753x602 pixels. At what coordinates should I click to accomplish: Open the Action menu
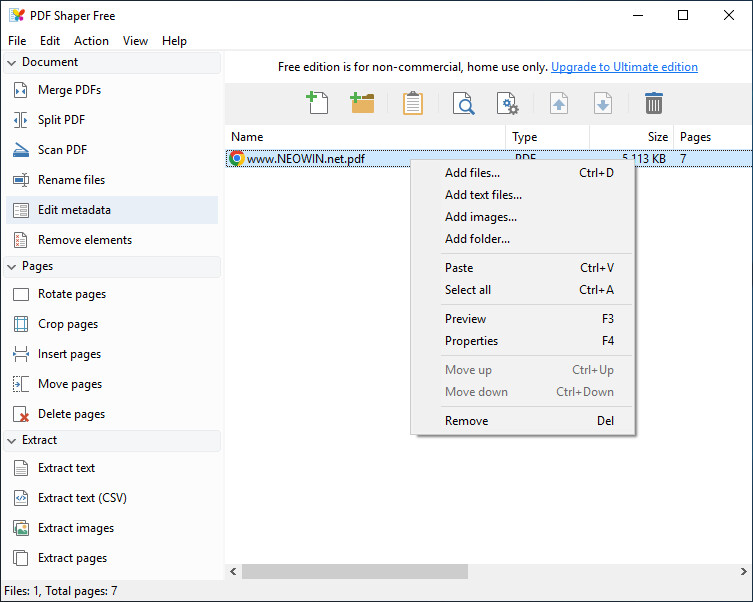91,41
